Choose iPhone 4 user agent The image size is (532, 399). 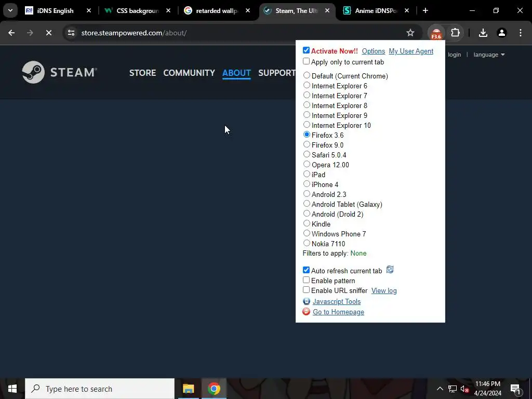307,183
